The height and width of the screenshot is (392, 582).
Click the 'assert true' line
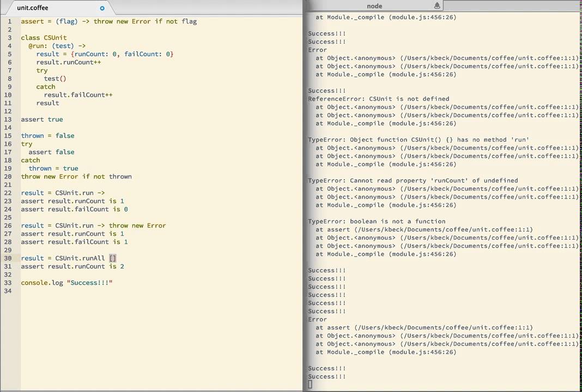pos(42,119)
